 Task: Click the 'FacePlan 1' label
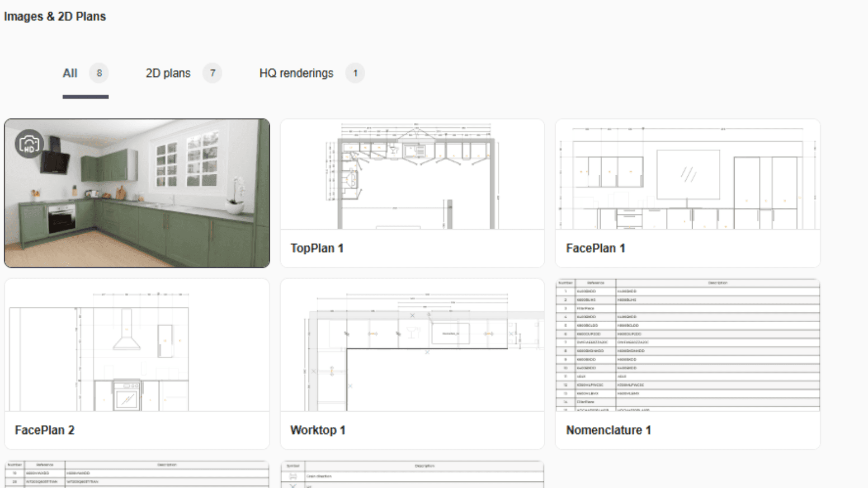[x=595, y=249]
